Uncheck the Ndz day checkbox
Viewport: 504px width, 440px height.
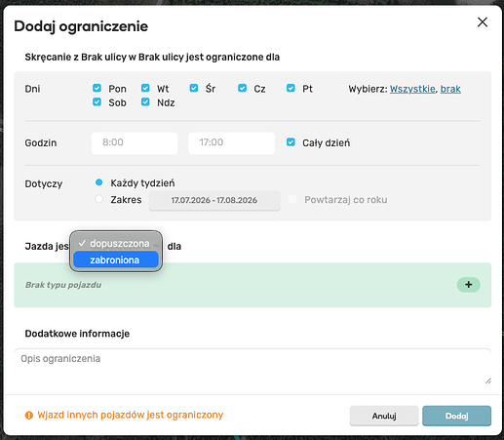tap(145, 102)
